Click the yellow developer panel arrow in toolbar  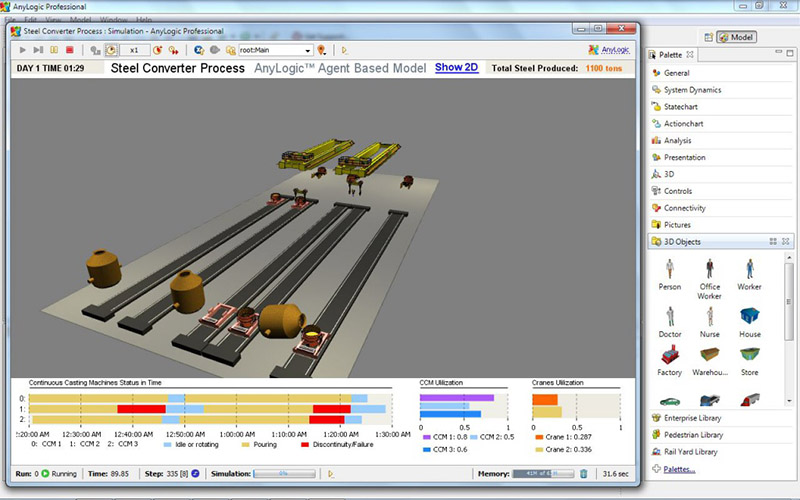(x=344, y=50)
